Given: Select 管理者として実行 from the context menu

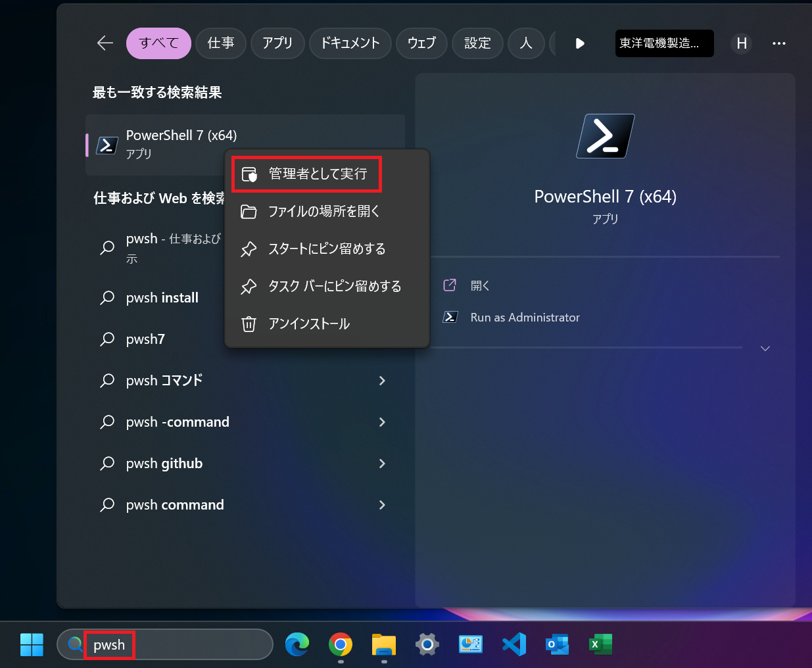Looking at the screenshot, I should click(306, 174).
